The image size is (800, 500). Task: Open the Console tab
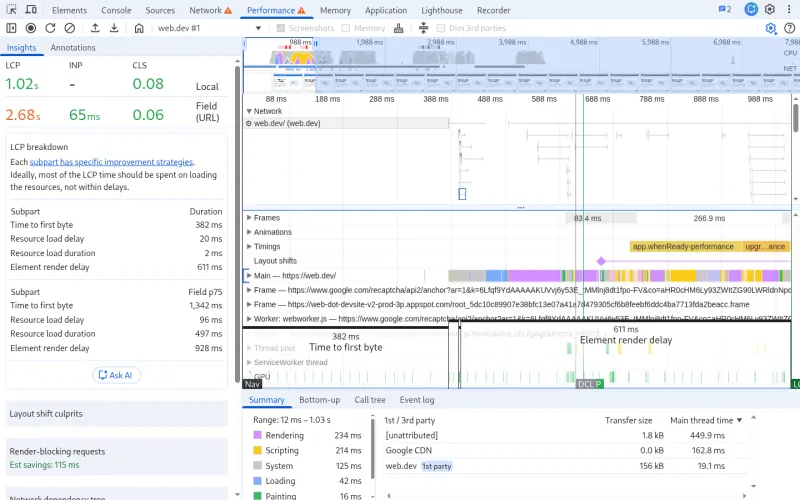[116, 10]
